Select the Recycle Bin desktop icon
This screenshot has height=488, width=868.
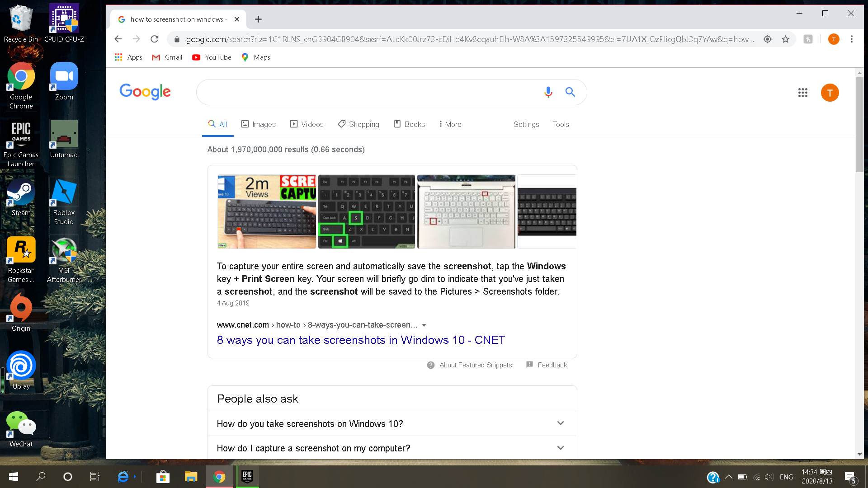pos(21,23)
